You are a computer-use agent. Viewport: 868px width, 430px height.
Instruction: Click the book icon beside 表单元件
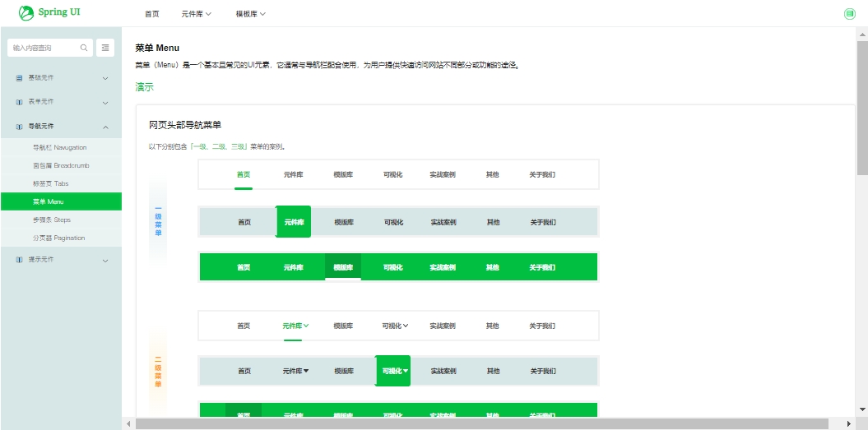[19, 103]
